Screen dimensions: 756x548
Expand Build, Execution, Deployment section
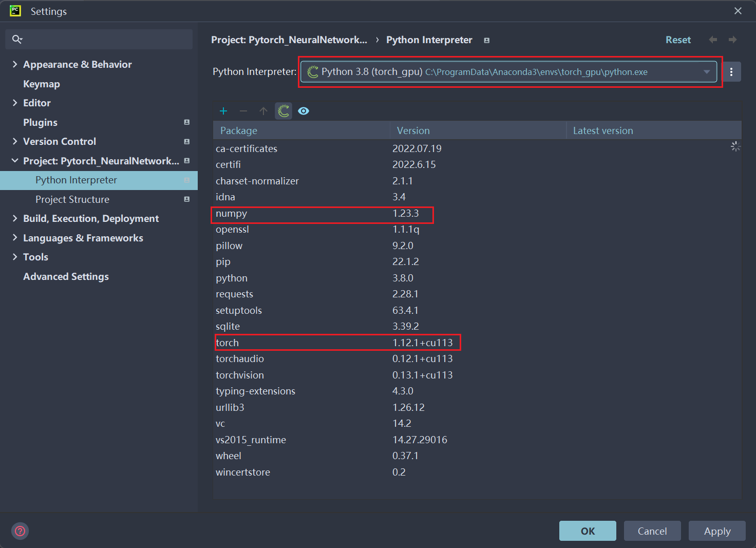point(15,218)
